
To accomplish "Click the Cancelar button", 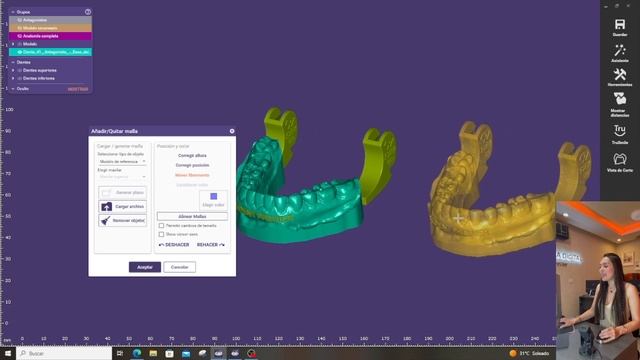I will (x=180, y=267).
